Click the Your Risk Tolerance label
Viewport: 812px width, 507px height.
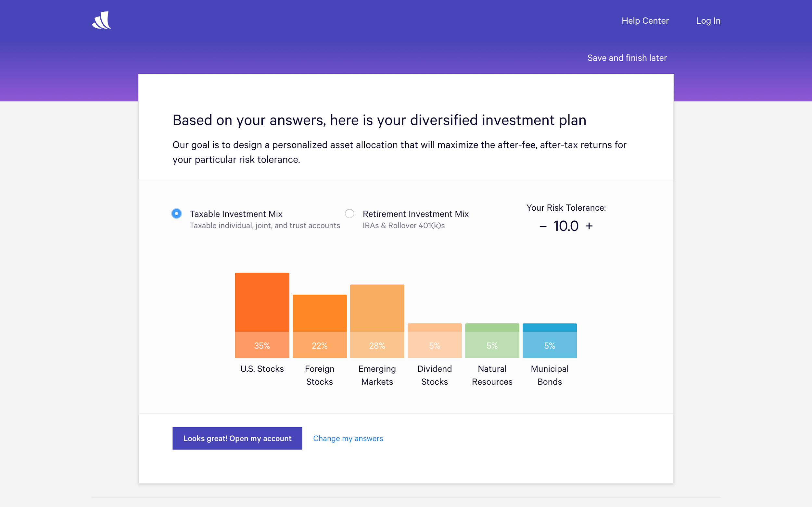(566, 208)
